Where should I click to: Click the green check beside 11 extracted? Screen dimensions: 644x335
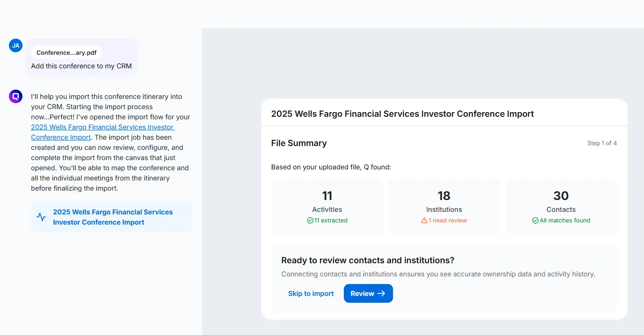pyautogui.click(x=310, y=220)
